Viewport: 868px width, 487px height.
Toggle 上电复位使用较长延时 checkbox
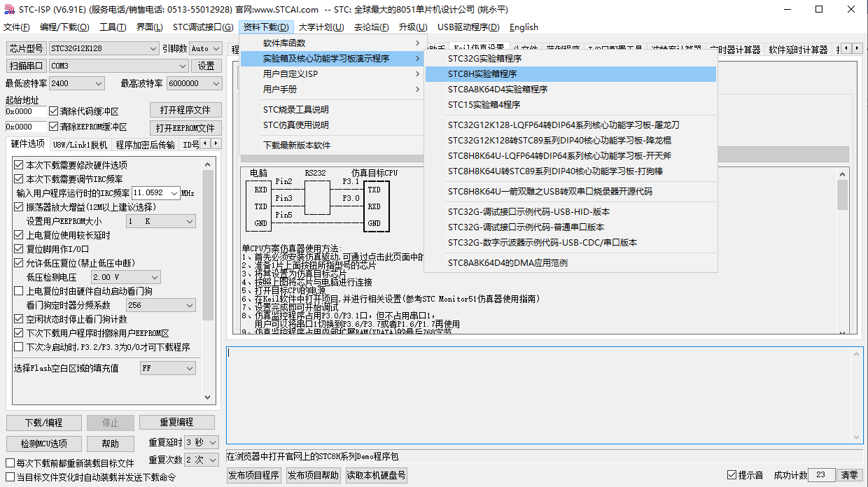click(19, 235)
